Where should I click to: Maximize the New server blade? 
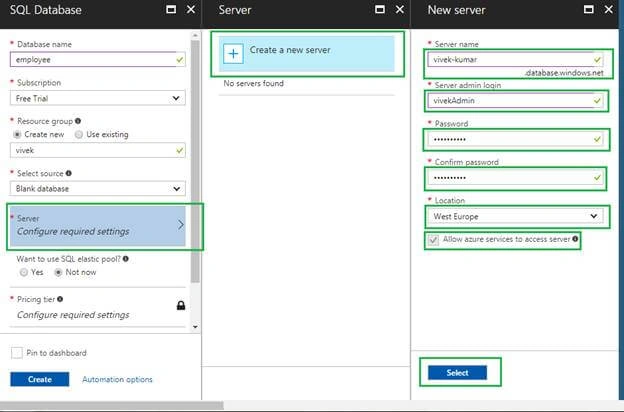tap(589, 10)
